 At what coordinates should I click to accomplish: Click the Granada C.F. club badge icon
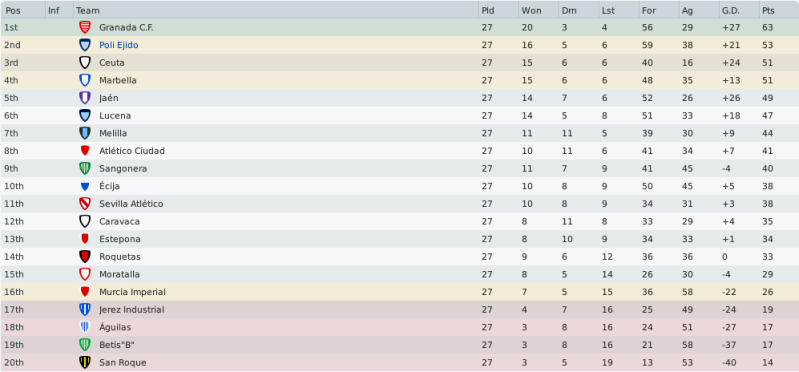click(85, 28)
